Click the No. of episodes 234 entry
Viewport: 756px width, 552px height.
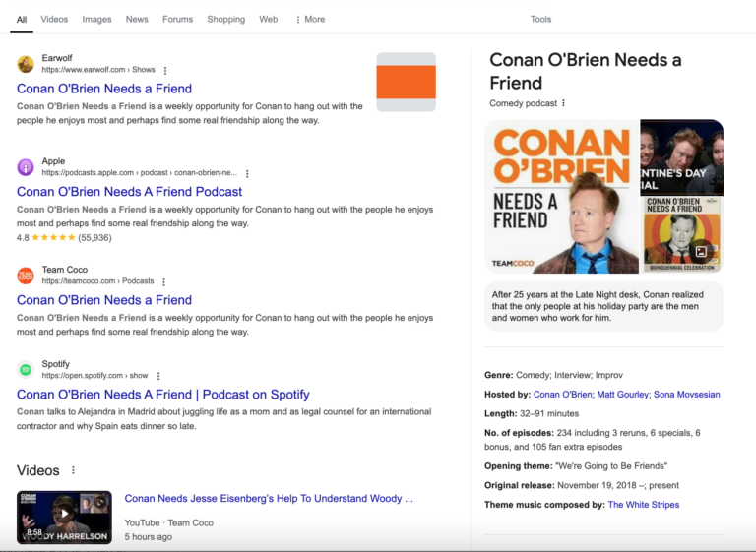pyautogui.click(x=592, y=440)
